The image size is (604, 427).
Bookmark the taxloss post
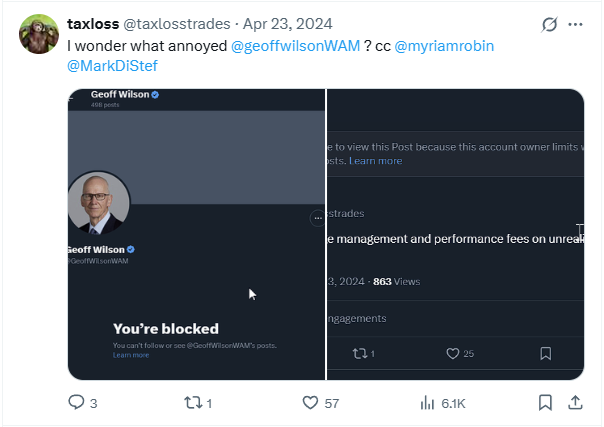(x=544, y=403)
